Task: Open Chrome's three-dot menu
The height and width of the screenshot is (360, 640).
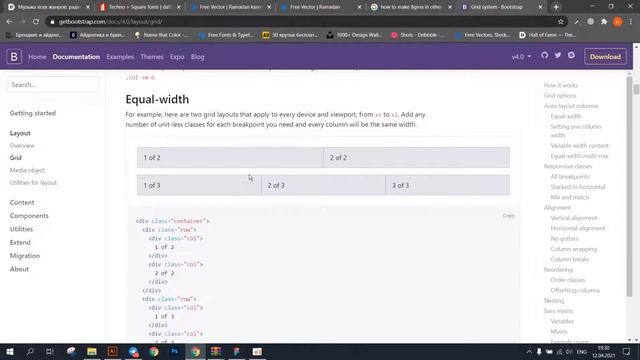Action: (631, 22)
